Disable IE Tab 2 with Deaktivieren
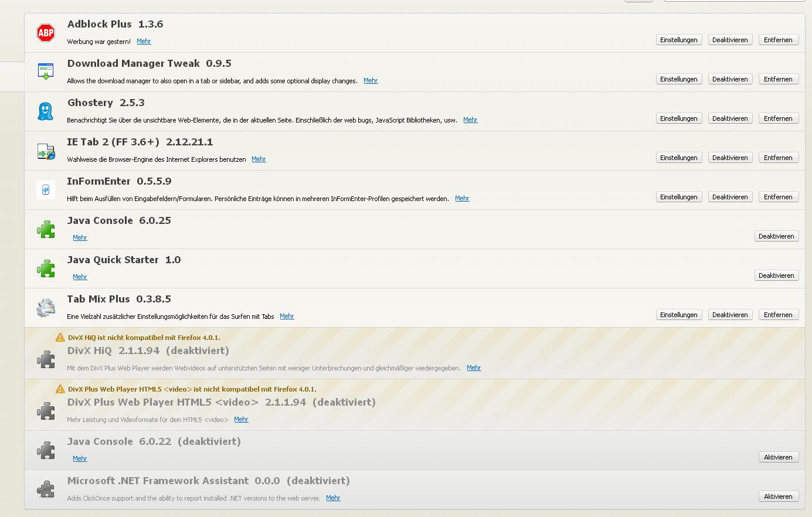 click(730, 158)
